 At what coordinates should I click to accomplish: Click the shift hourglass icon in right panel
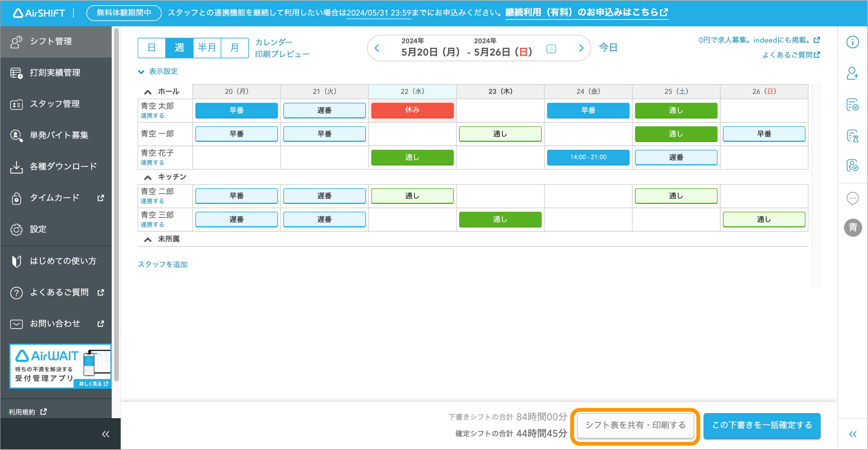(852, 136)
